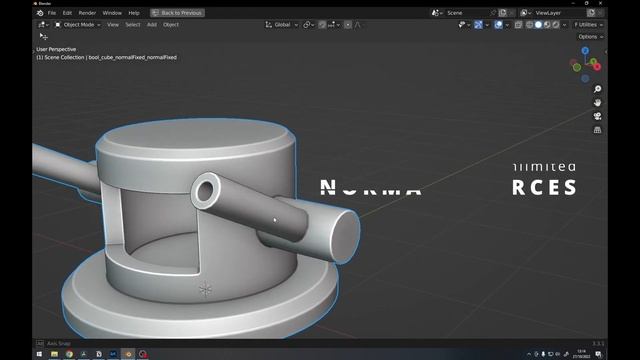Show hidden system tray icons
This screenshot has height=360, width=640.
tap(529, 354)
